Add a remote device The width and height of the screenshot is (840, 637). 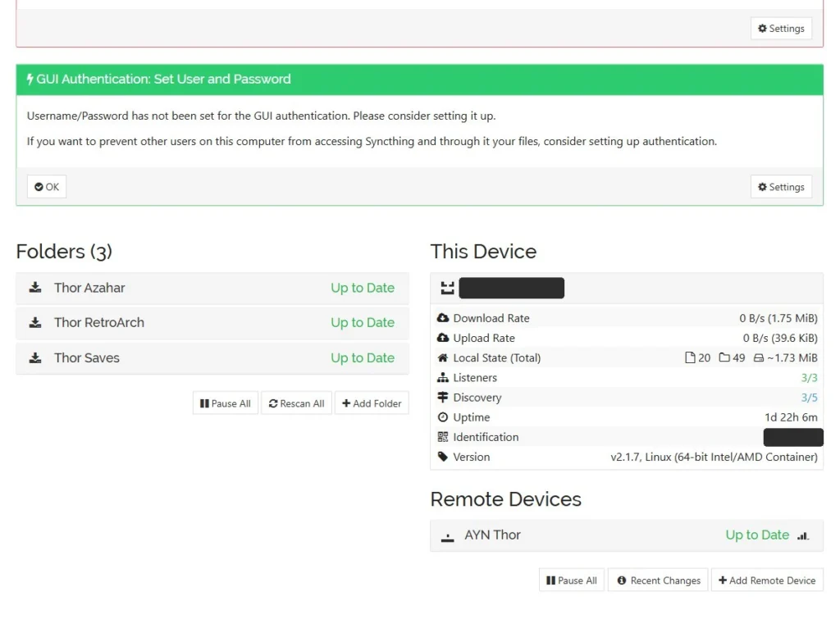[x=767, y=580]
